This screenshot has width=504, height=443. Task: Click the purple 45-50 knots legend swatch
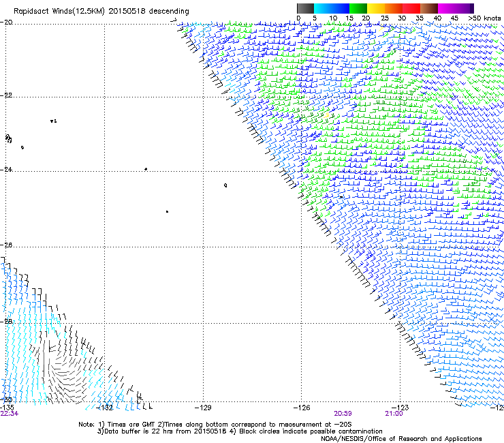[464, 8]
